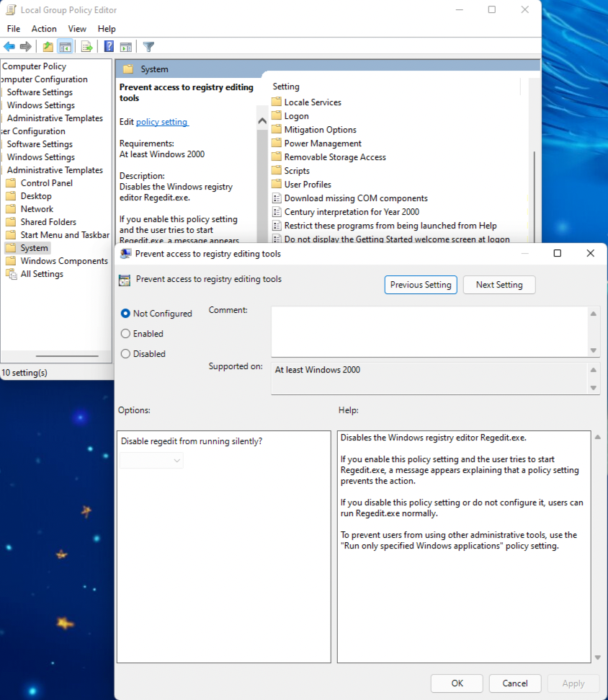Select the Enabled radio button
The image size is (608, 700).
coord(125,334)
